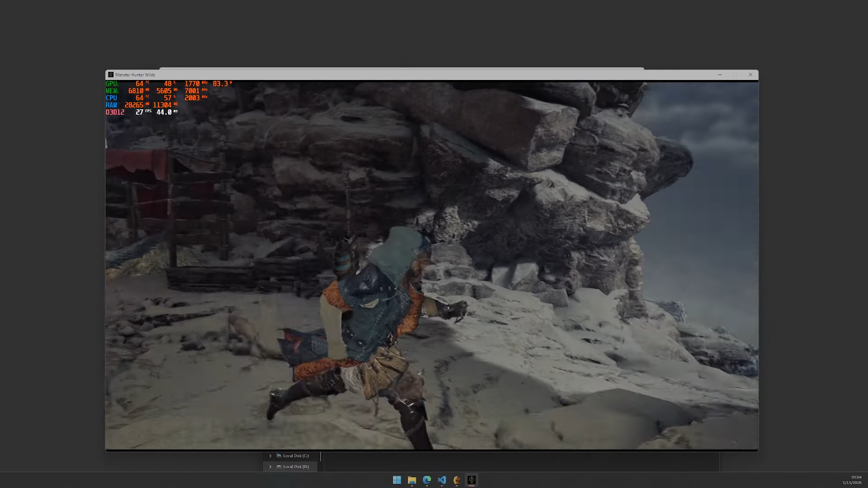This screenshot has width=868, height=488.
Task: Click the Local Disk (C:) drive icon
Action: pos(279,455)
